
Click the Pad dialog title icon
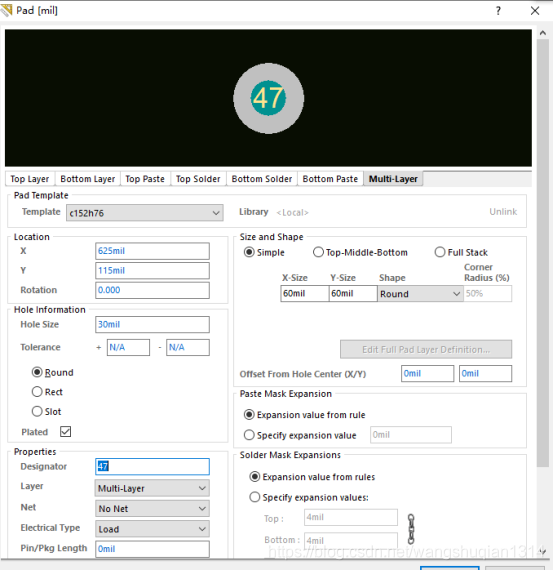6,10
